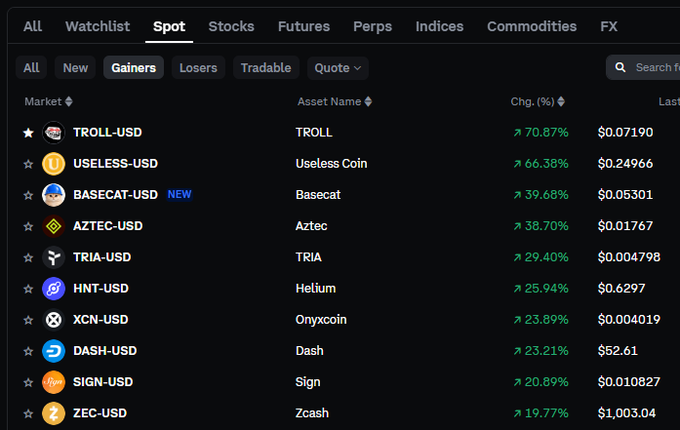Open the BASECAT-USD market
This screenshot has height=430, width=680.
tap(115, 195)
